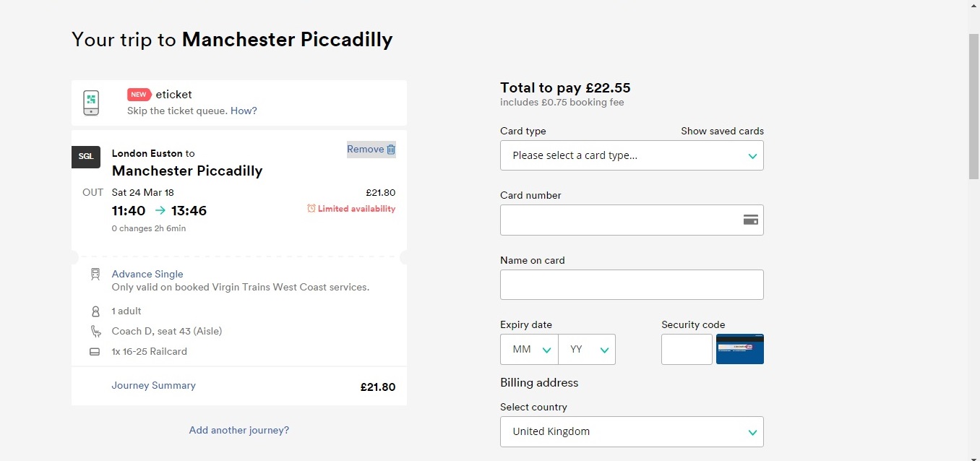Click the passenger icon beside 1 adult
The width and height of the screenshot is (980, 461).
pyautogui.click(x=95, y=311)
